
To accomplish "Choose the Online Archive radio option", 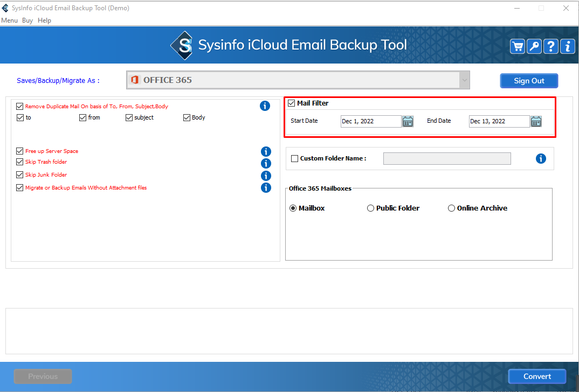I will point(451,208).
